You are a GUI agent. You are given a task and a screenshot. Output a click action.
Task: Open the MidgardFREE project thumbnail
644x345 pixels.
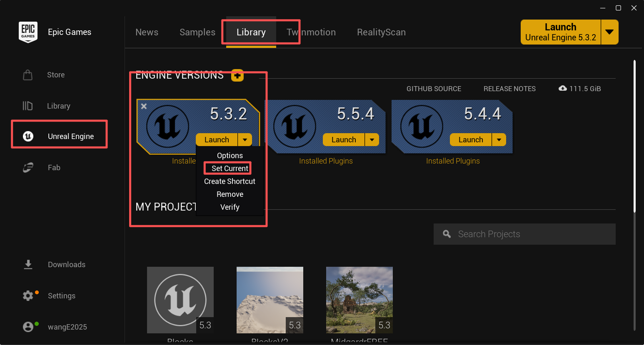(x=359, y=300)
